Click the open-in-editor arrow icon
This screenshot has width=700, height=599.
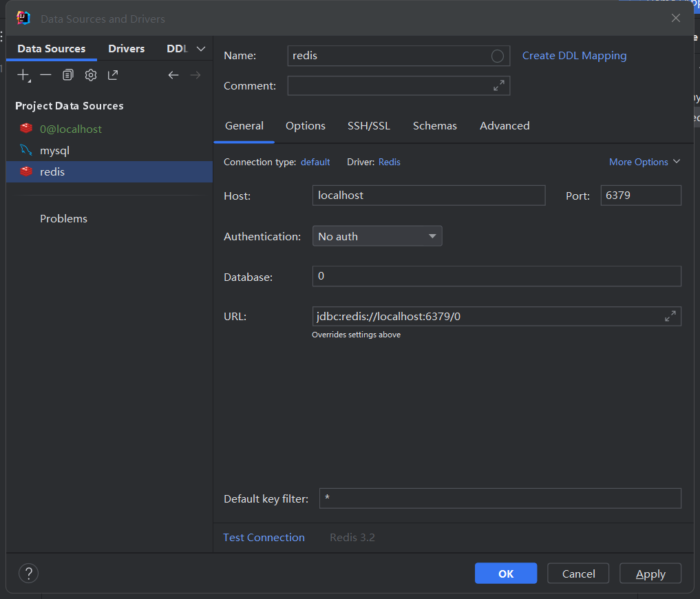(x=112, y=74)
